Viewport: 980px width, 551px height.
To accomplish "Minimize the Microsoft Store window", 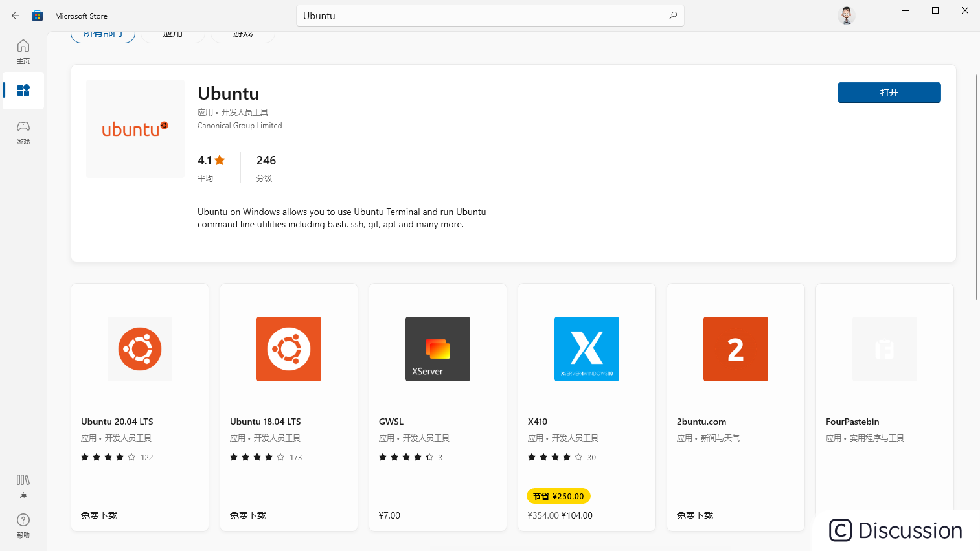I will click(x=906, y=10).
